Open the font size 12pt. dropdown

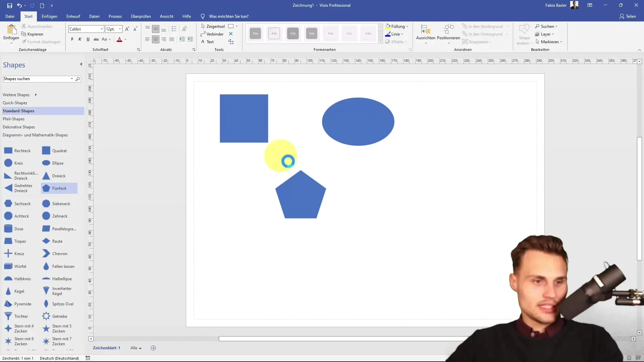click(x=120, y=29)
